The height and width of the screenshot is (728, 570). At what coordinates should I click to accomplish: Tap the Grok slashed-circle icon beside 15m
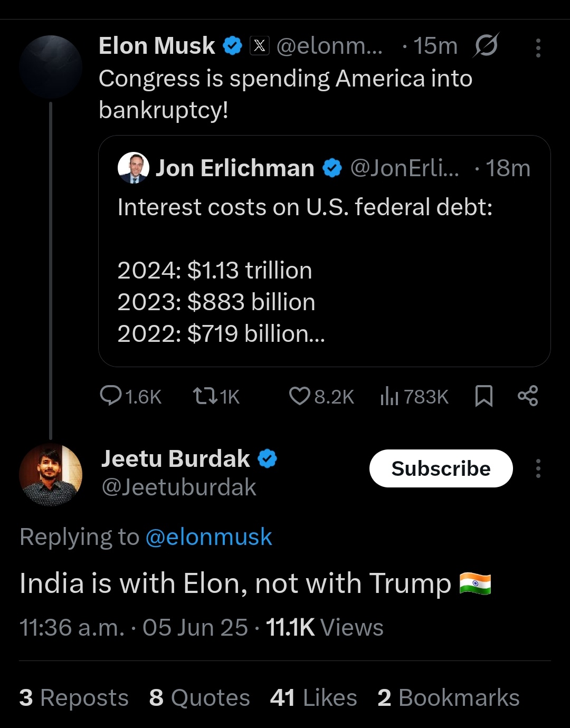pos(486,45)
